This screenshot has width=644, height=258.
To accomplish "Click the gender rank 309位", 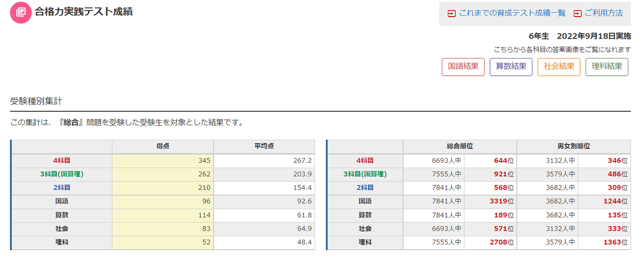I will coord(618,188).
